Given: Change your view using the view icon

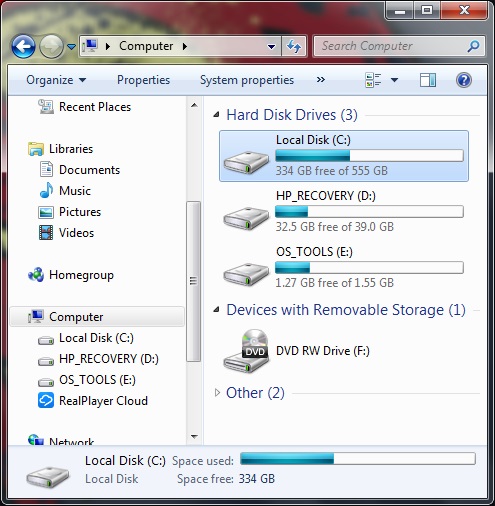Looking at the screenshot, I should click(x=373, y=80).
